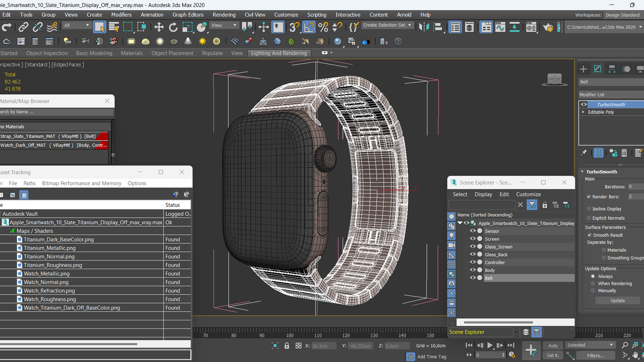Toggle visibility of Belt object

click(473, 278)
